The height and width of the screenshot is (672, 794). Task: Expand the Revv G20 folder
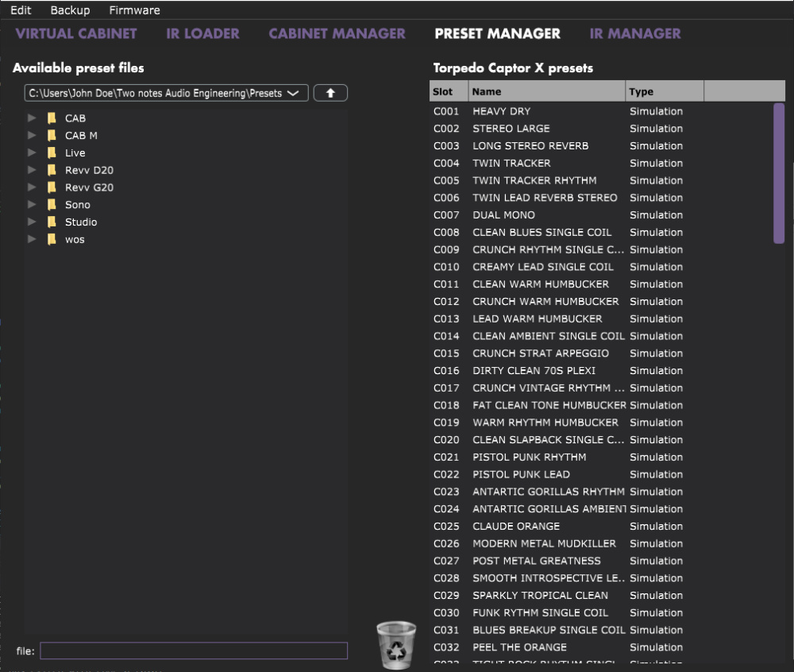pyautogui.click(x=32, y=187)
